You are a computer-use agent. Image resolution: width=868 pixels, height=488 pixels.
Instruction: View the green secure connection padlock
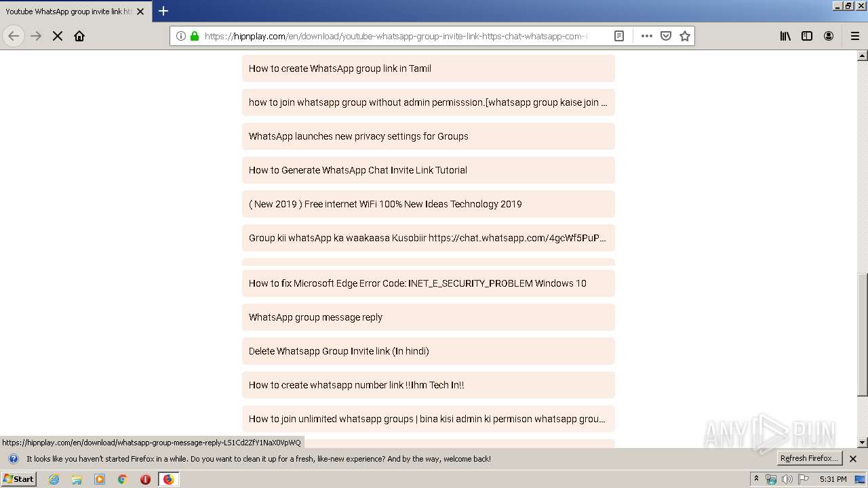pos(195,36)
